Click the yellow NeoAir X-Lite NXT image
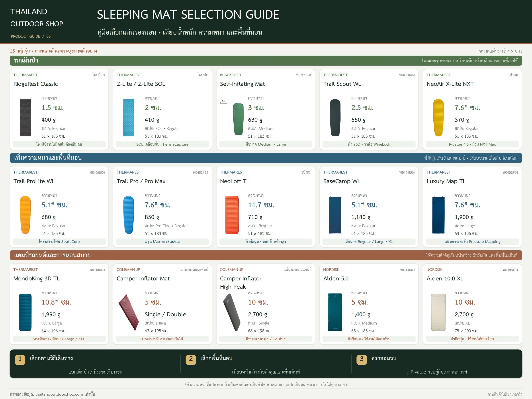 click(438, 118)
